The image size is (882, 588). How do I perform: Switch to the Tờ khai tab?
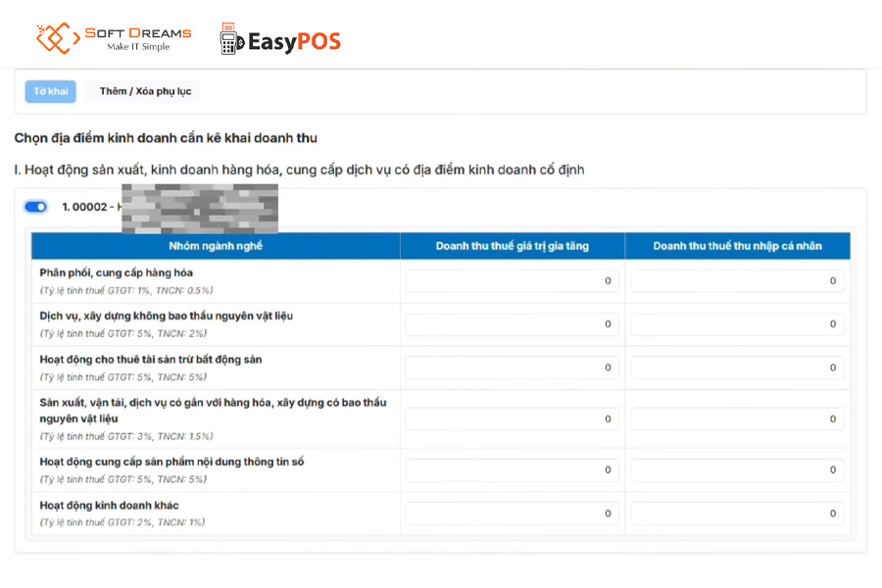(x=51, y=91)
